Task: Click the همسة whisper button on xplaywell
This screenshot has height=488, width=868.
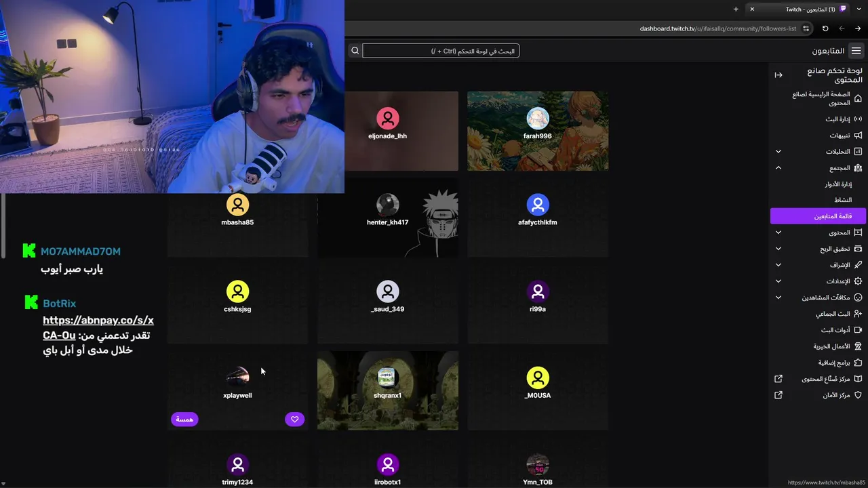Action: (184, 420)
